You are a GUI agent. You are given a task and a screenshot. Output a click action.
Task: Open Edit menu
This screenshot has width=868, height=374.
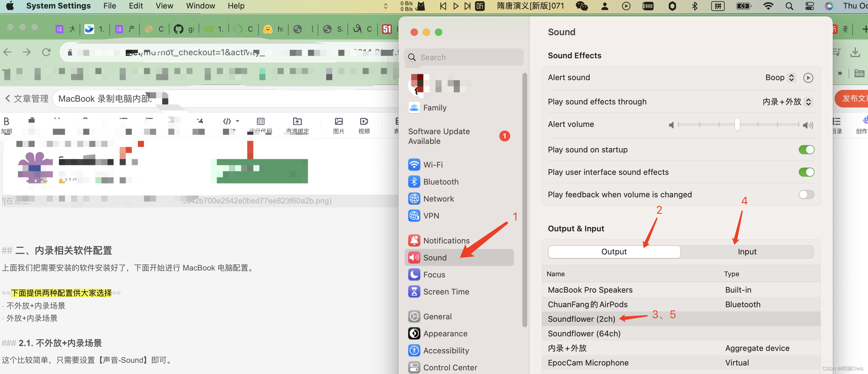(136, 6)
